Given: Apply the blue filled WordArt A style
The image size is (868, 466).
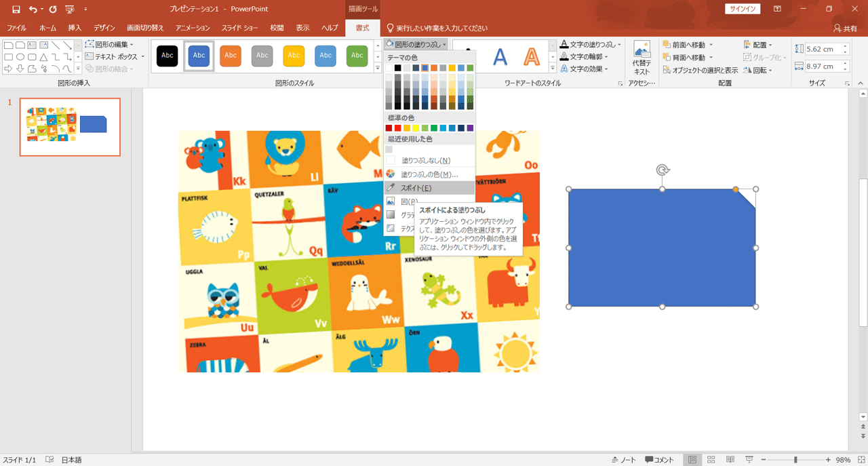Looking at the screenshot, I should (500, 57).
